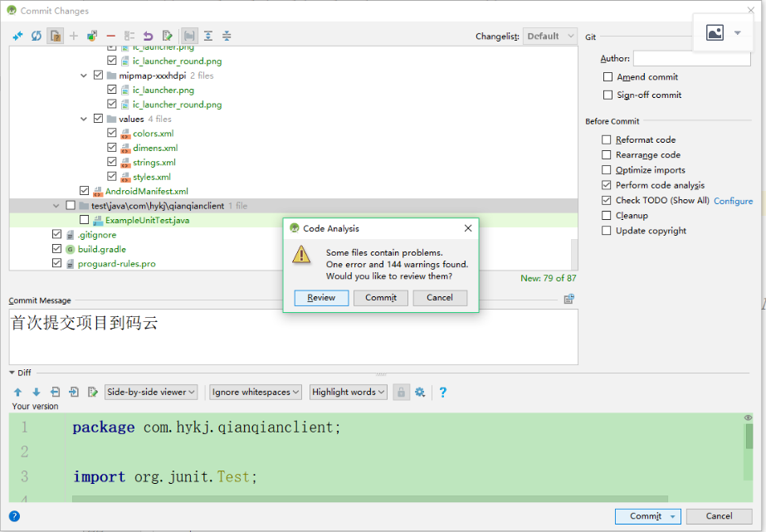The height and width of the screenshot is (532, 766).
Task: Click Jump to Source in changes toolbar
Action: pyautogui.click(x=167, y=36)
